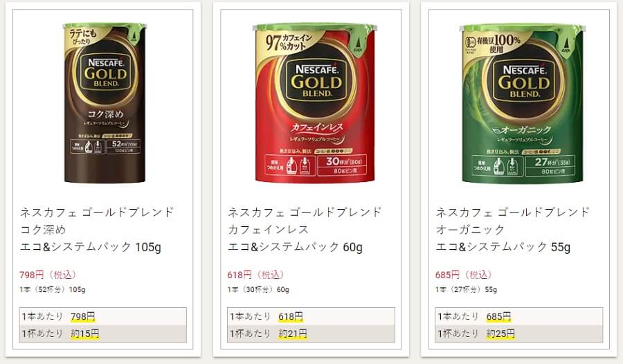Click the highlighted 798円 per-bottle price
This screenshot has width=623, height=364.
click(83, 316)
